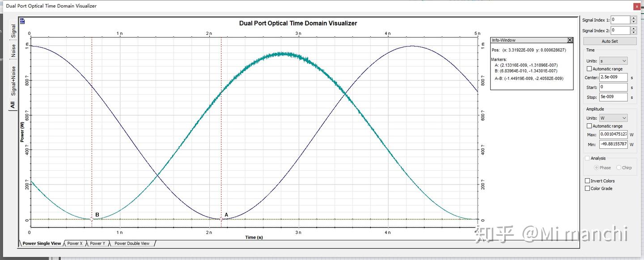Switch to the Power X tab
The width and height of the screenshot is (644, 260).
pyautogui.click(x=75, y=243)
